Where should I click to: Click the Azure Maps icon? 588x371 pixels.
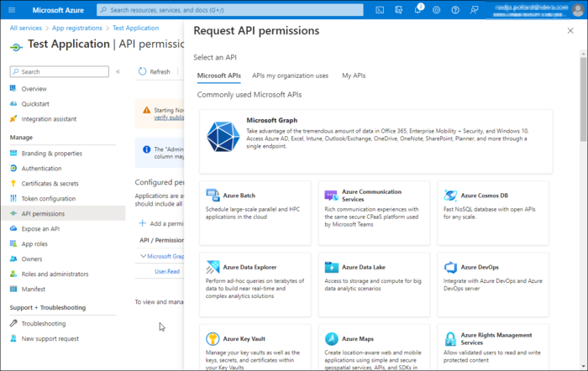[x=331, y=338]
